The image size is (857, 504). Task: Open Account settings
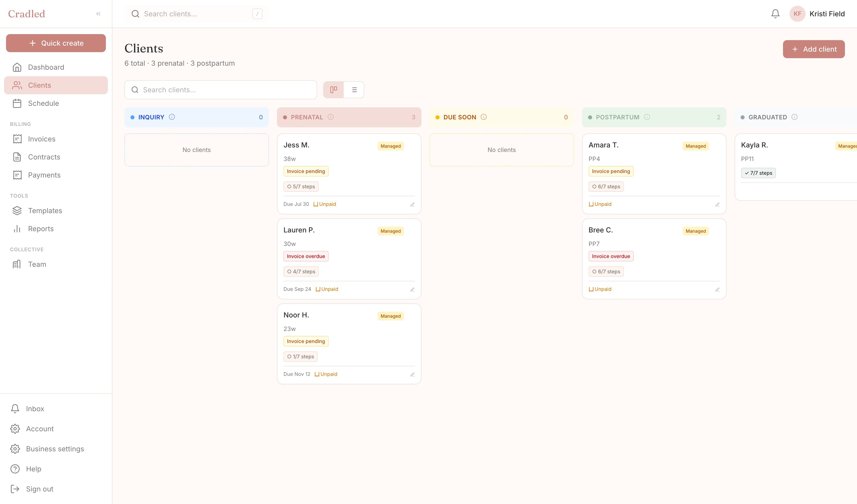(56, 429)
